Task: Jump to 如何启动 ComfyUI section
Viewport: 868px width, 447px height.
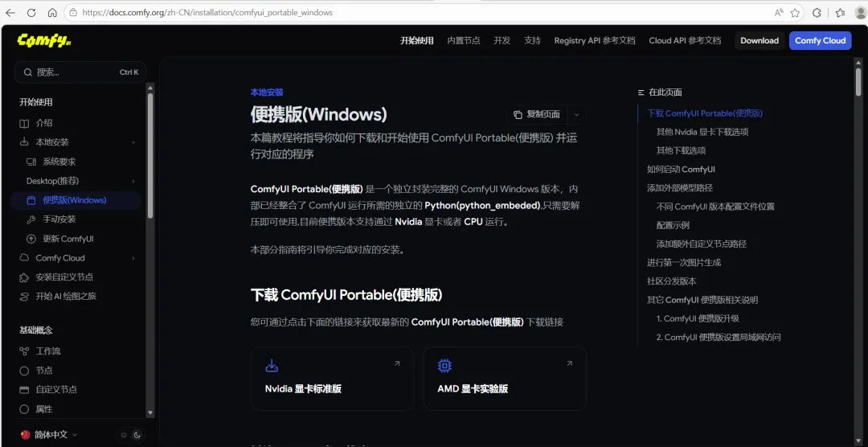Action: (681, 169)
